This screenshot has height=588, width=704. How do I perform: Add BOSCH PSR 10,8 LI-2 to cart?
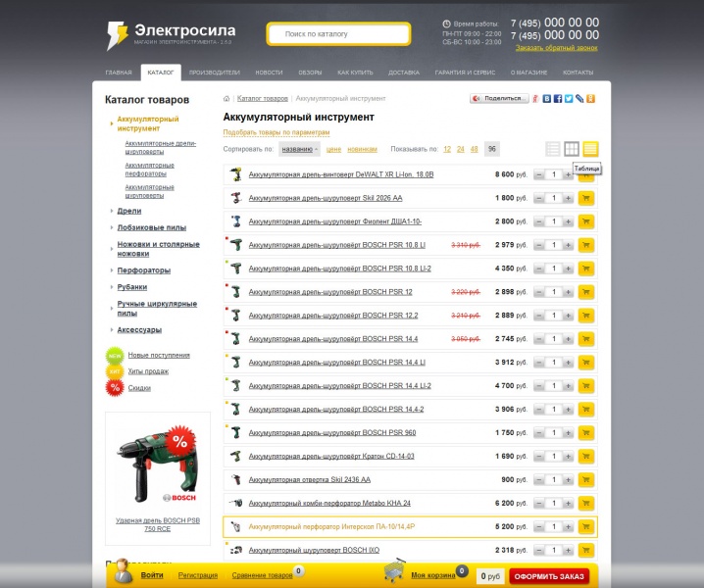(586, 269)
